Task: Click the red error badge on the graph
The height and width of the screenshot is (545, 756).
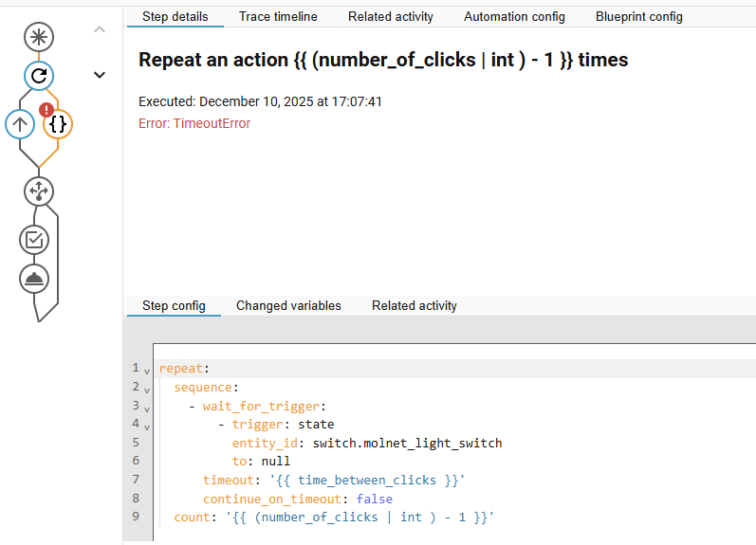Action: [46, 110]
